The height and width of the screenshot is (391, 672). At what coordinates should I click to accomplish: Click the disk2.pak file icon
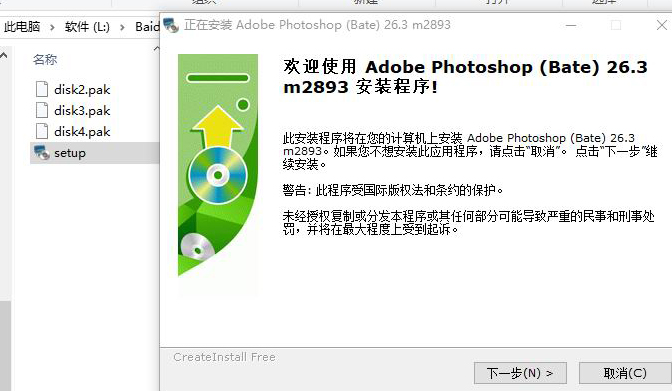pos(42,89)
